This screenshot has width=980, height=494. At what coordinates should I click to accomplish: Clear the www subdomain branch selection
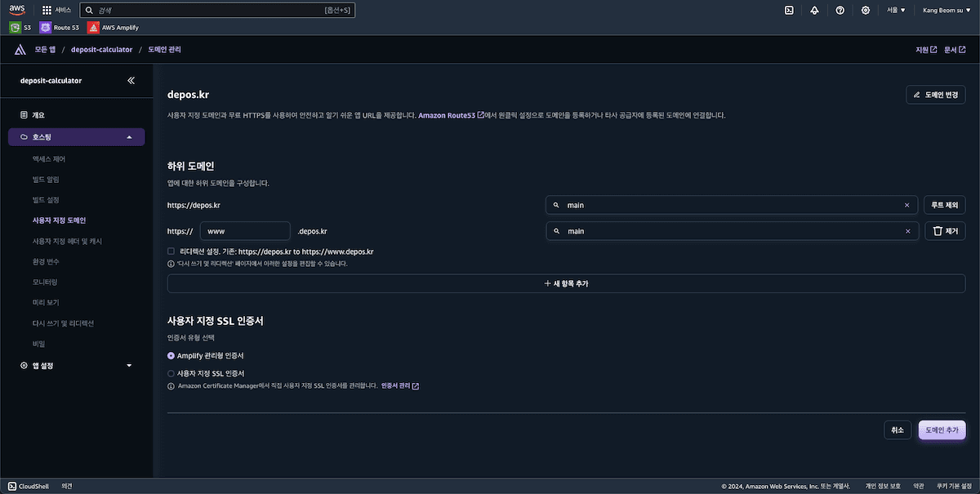tap(906, 232)
